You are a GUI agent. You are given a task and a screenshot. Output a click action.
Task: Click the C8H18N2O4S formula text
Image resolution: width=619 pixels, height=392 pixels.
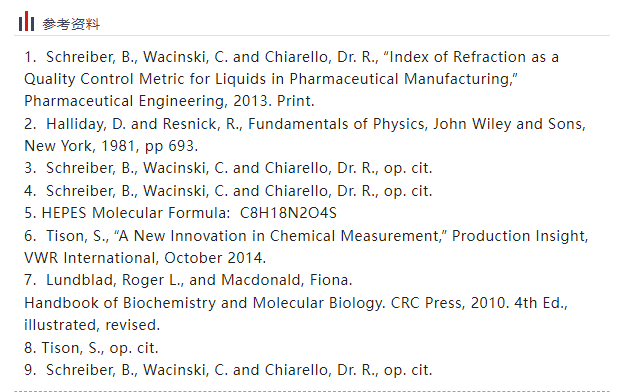tap(288, 214)
